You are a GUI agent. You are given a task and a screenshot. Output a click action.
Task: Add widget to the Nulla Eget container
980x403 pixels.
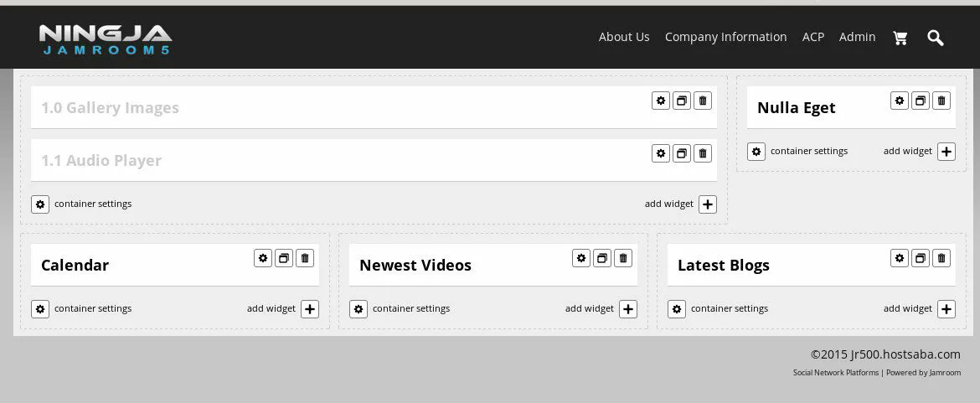946,152
